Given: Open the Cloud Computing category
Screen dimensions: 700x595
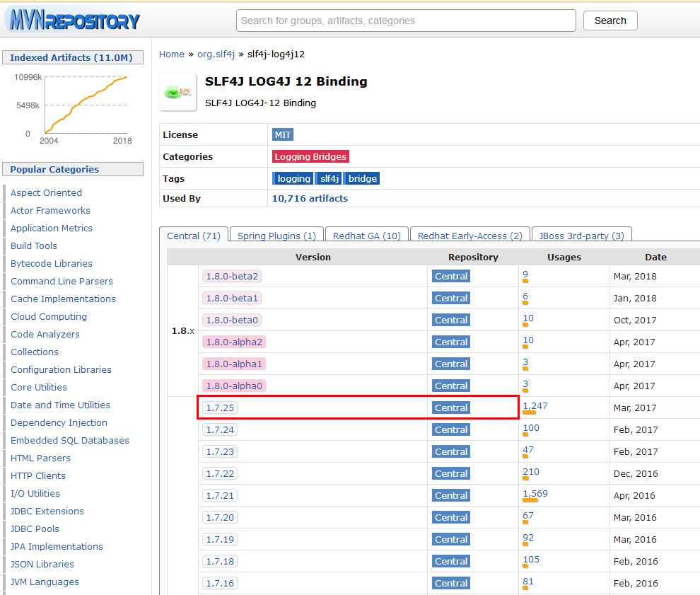Looking at the screenshot, I should point(49,316).
